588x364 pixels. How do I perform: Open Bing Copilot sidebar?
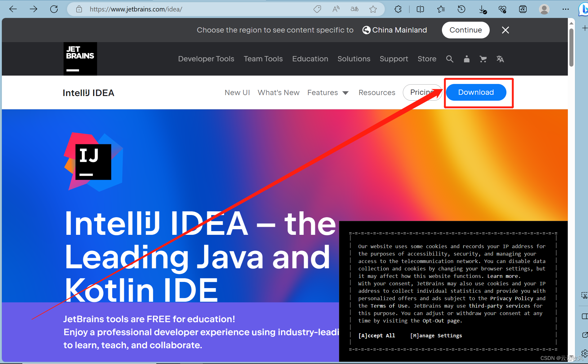click(x=583, y=9)
